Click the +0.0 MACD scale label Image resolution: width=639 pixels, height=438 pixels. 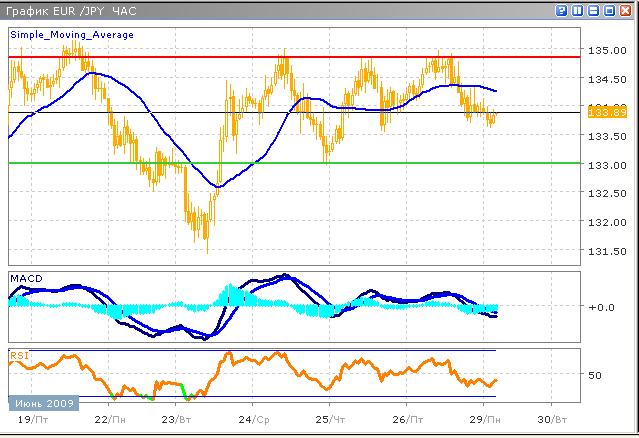[602, 308]
